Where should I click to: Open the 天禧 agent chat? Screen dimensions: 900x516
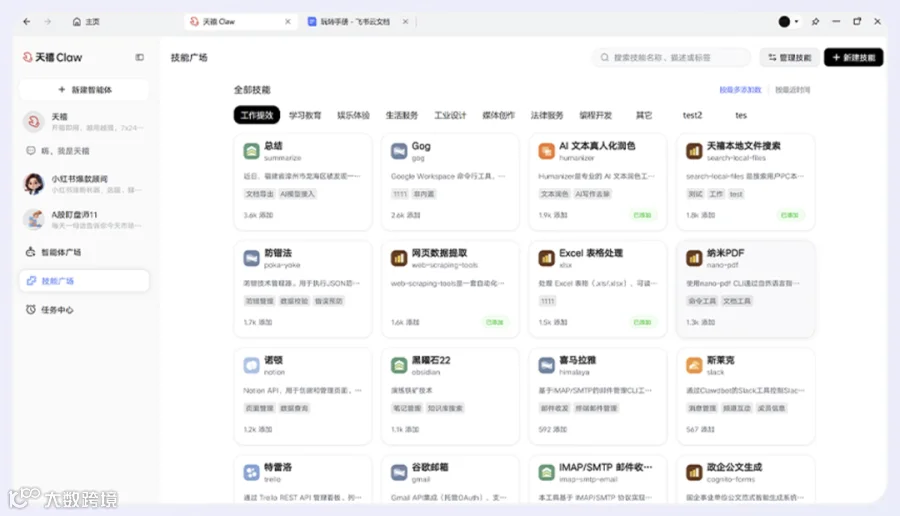[x=84, y=122]
